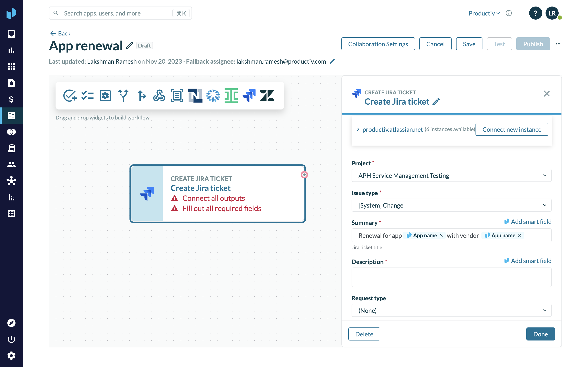
Task: Pick the webhook widget icon
Action: point(159,95)
